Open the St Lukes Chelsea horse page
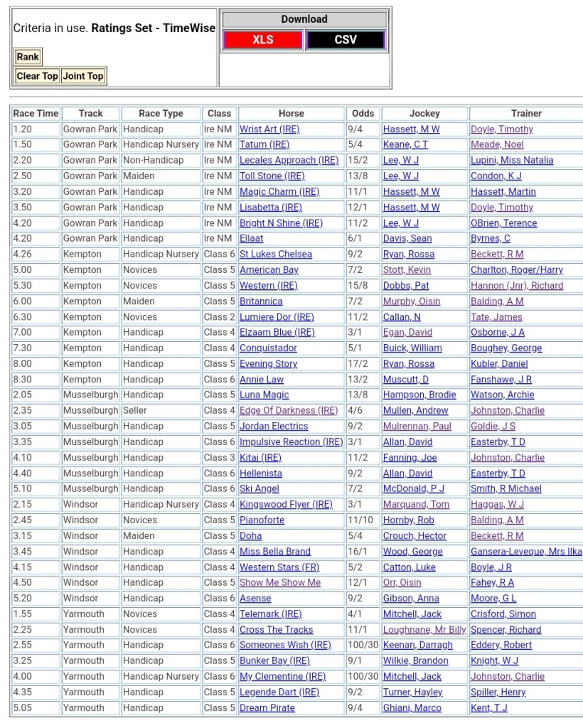The width and height of the screenshot is (583, 728). (275, 255)
